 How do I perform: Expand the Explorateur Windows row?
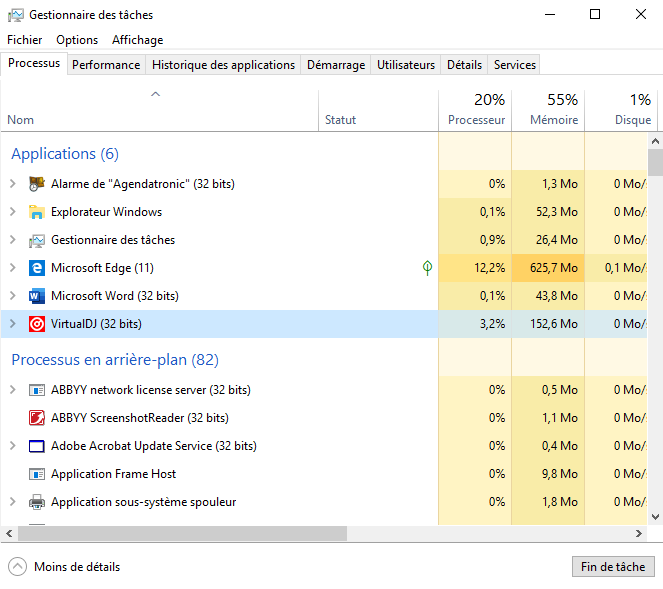(x=13, y=211)
